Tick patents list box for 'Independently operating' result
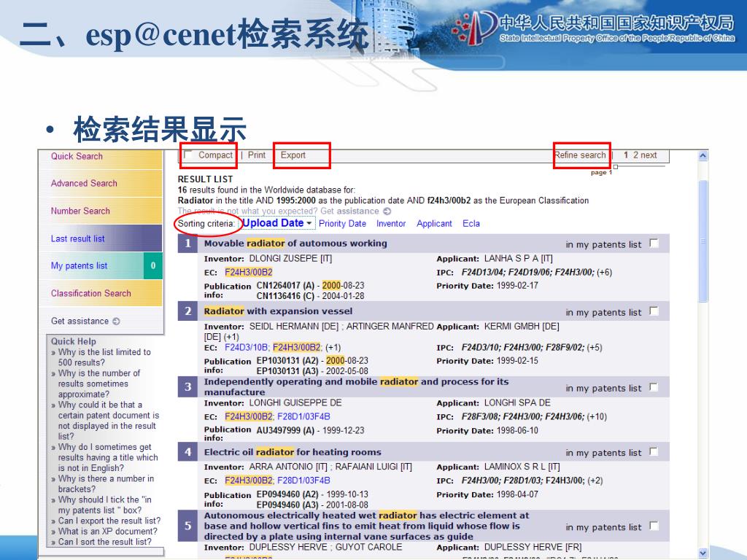The width and height of the screenshot is (747, 560). [654, 387]
